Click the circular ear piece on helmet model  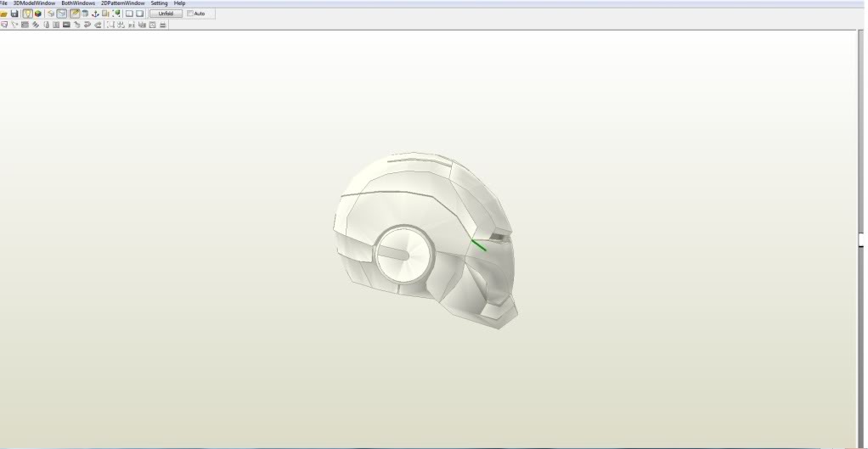pyautogui.click(x=403, y=255)
